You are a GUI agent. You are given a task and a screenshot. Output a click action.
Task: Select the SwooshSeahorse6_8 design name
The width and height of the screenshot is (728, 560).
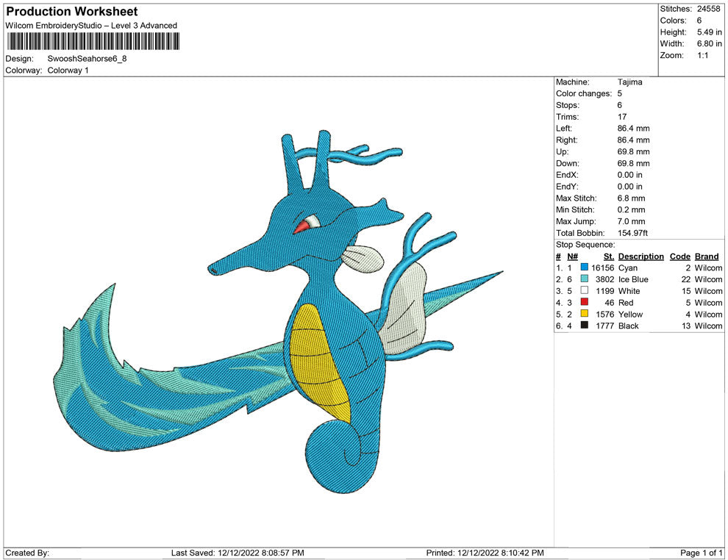87,59
